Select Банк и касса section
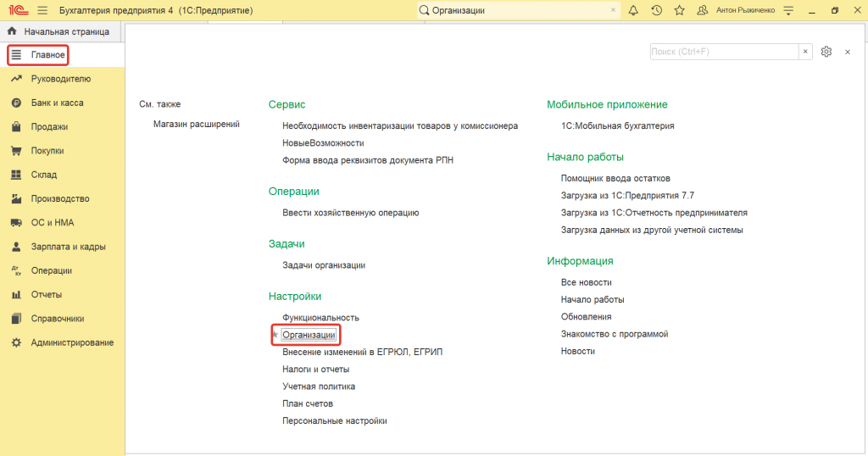 tap(57, 103)
